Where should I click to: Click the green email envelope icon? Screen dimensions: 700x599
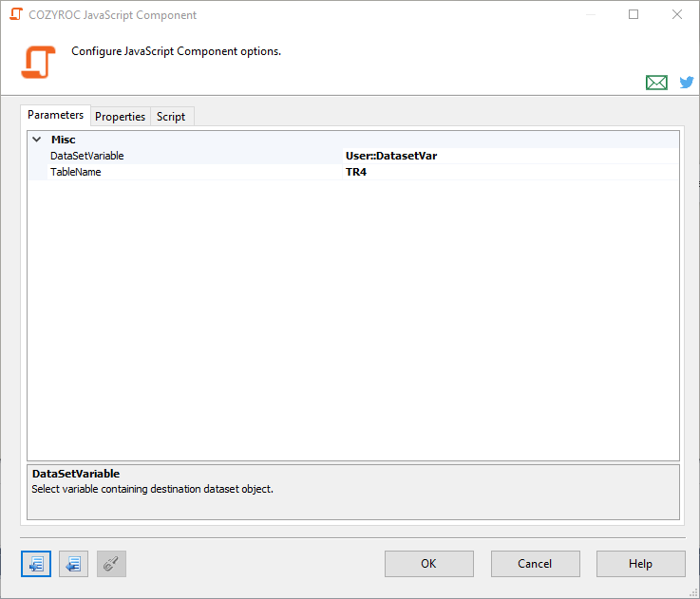[656, 83]
